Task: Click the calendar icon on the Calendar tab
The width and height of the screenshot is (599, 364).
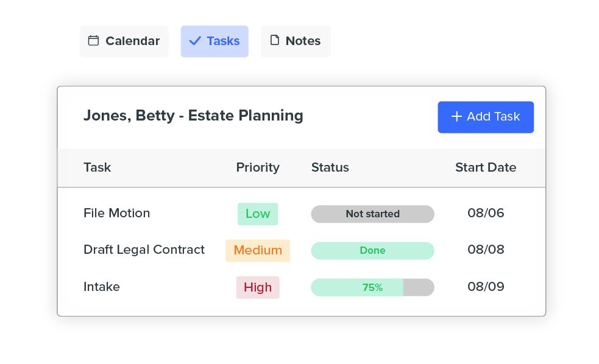Action: (x=93, y=40)
